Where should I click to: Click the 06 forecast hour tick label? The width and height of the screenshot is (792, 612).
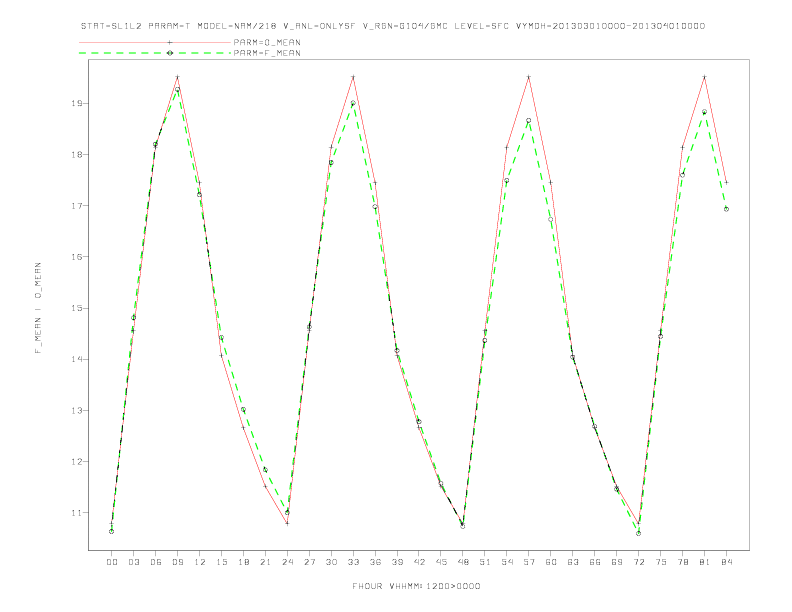tap(156, 562)
